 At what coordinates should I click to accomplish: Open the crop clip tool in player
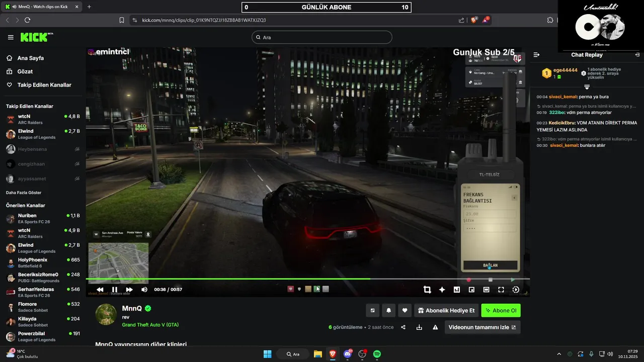coord(427,290)
